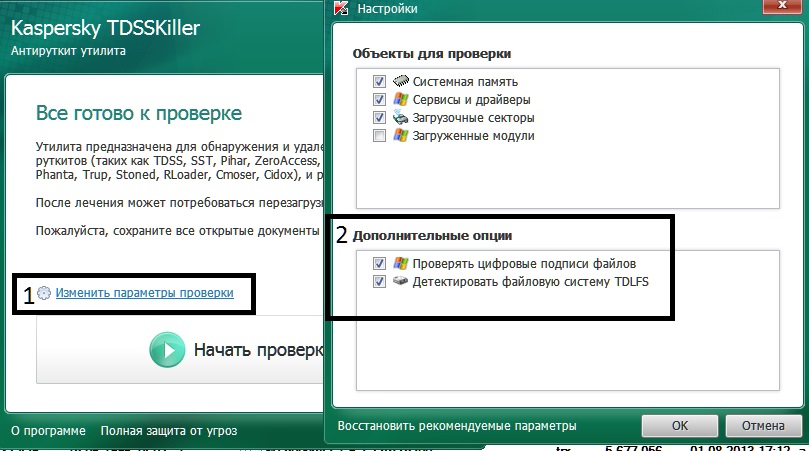Click the icon beside Проверять цифровые подписи файлов

[400, 263]
